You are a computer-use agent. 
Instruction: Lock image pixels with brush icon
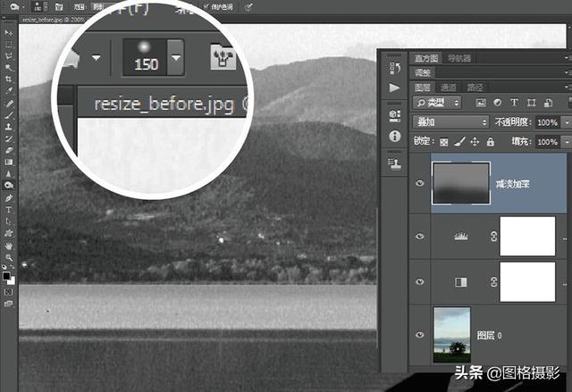pyautogui.click(x=460, y=141)
